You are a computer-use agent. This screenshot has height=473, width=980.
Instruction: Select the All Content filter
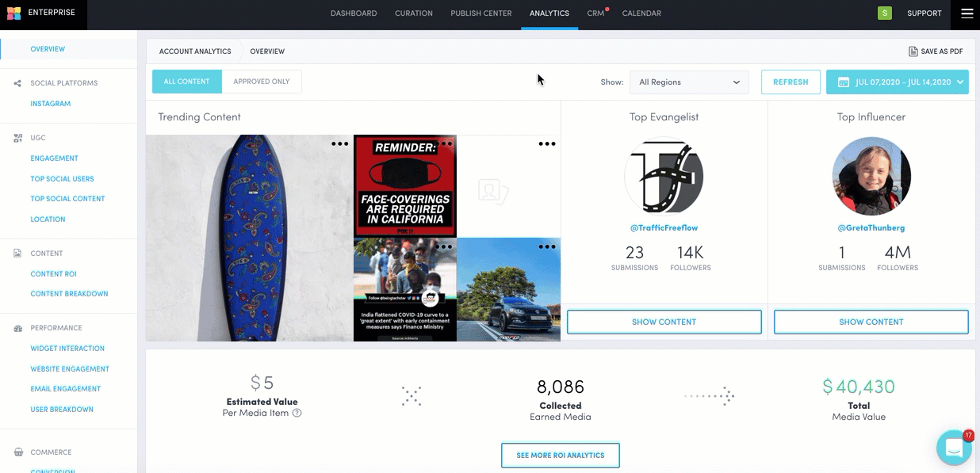click(x=187, y=82)
